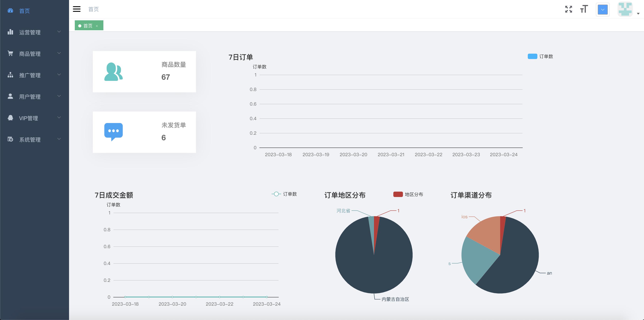Click the gear icon beside 系统管理
The height and width of the screenshot is (320, 644).
pos(10,139)
